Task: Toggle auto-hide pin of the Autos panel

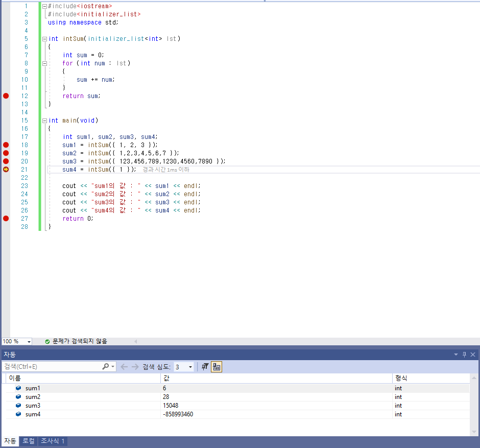Action: (464, 355)
